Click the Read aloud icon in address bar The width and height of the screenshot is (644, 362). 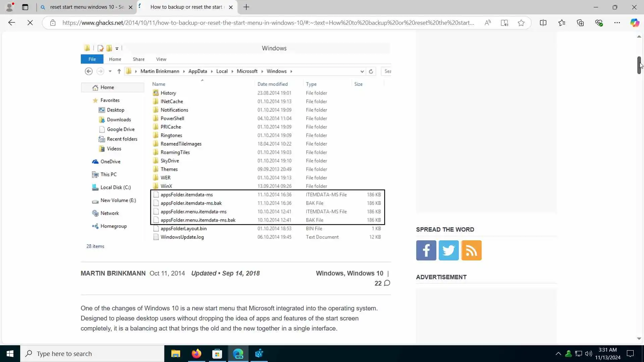pos(488,23)
